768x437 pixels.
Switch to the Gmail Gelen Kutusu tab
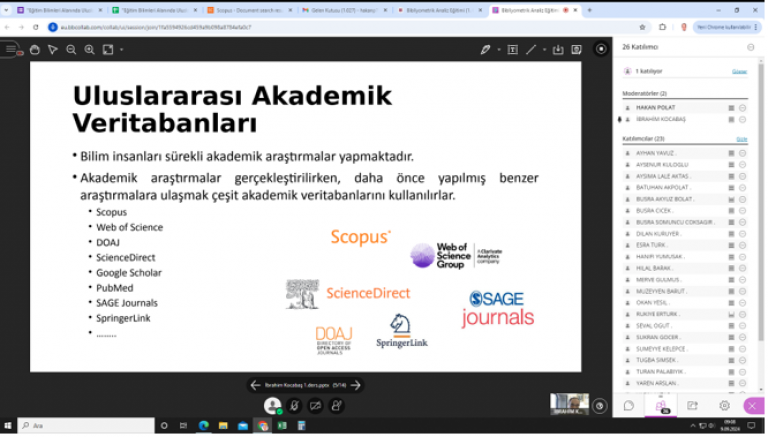click(x=344, y=10)
